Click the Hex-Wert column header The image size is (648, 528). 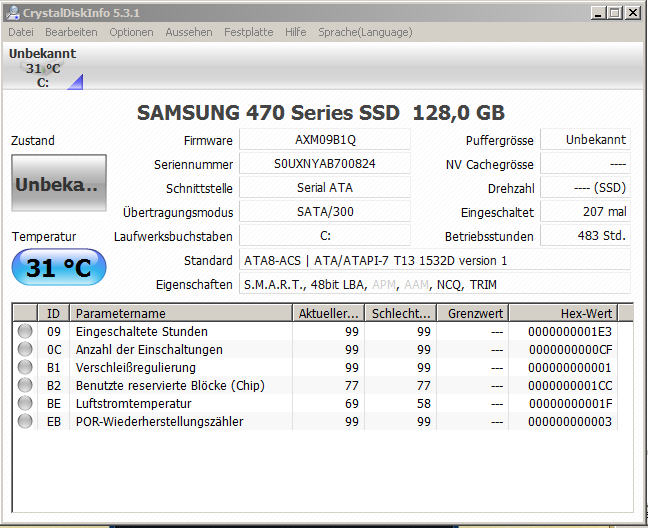point(563,314)
